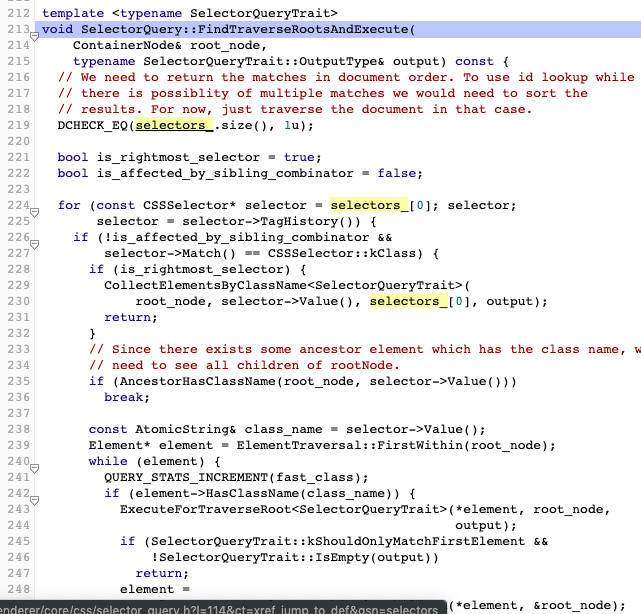Click the highlighted selectors_ in the DCHECK_EQ line
The width and height of the screenshot is (641, 614).
(174, 125)
